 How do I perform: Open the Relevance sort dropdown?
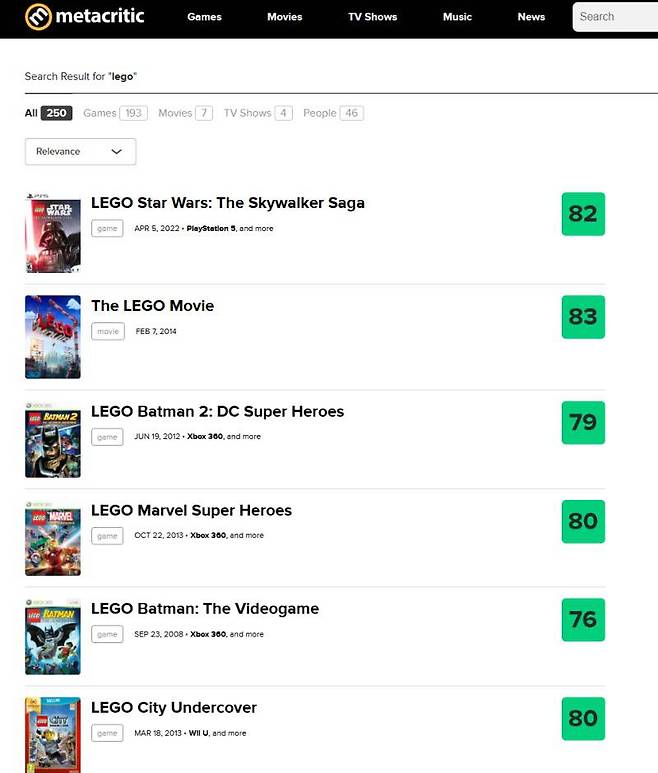click(80, 152)
